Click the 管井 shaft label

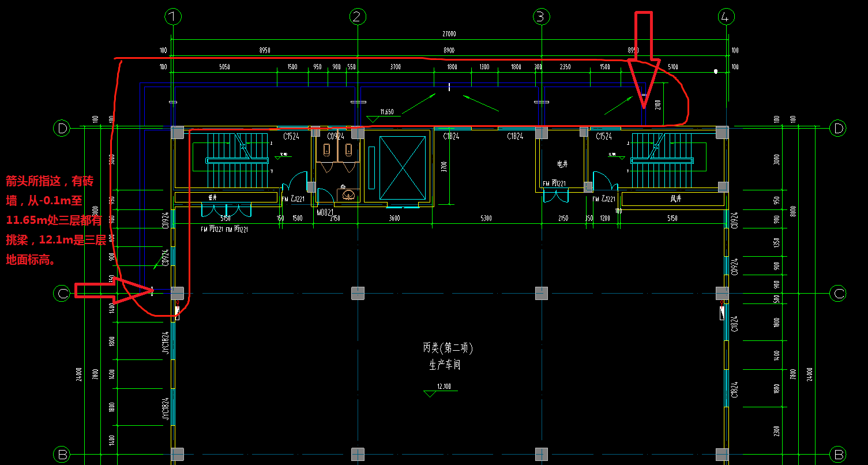(x=212, y=197)
